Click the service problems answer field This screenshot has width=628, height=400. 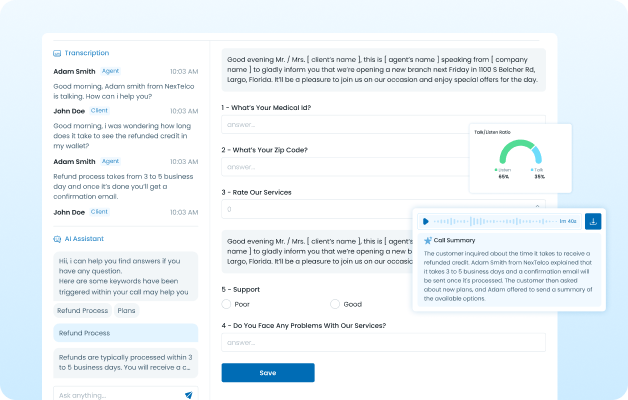(x=383, y=343)
